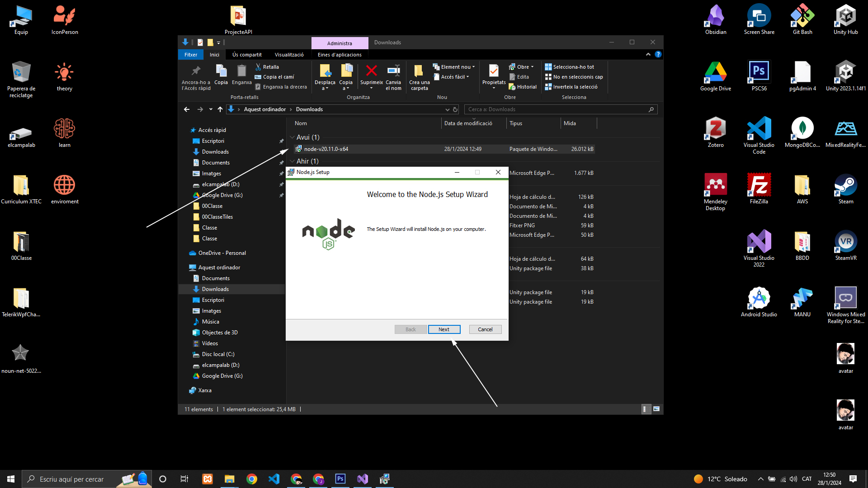Viewport: 868px width, 488px height.
Task: Click Crea una carpeta icon
Action: [419, 71]
